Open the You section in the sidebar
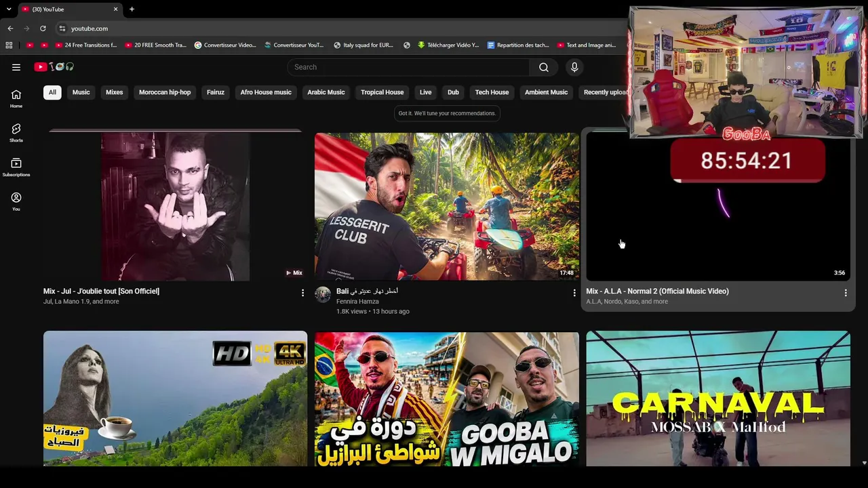 pyautogui.click(x=16, y=201)
